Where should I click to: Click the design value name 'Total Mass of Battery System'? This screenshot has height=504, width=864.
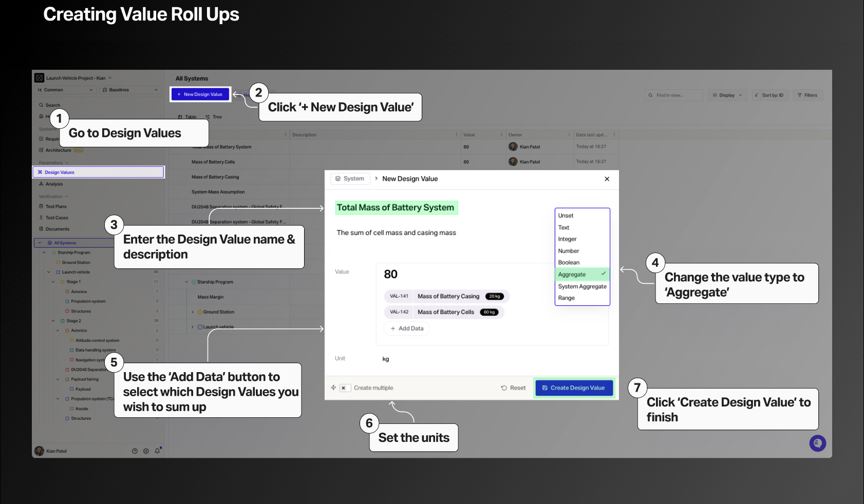[396, 207]
